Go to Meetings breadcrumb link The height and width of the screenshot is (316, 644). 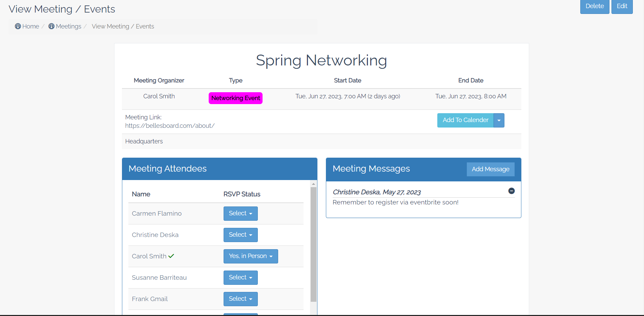pyautogui.click(x=68, y=26)
